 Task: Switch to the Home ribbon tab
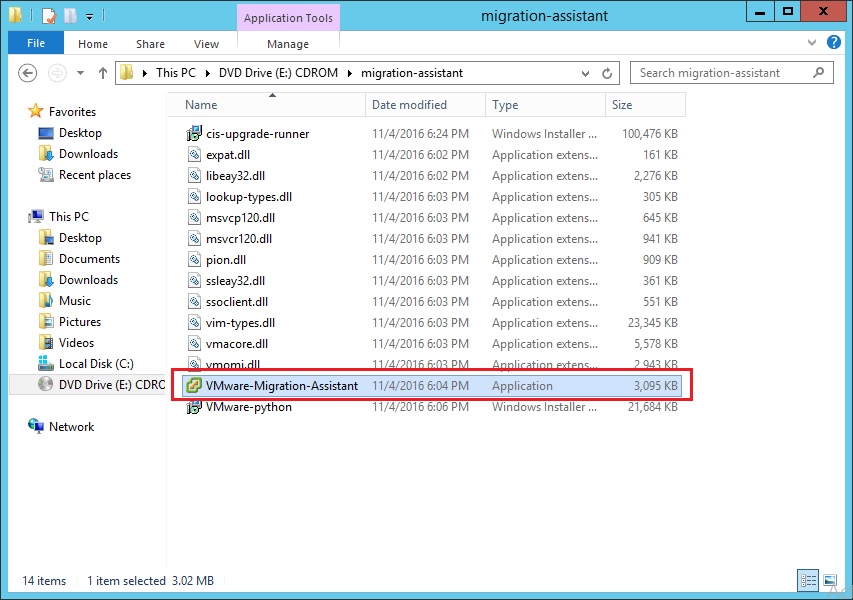tap(92, 44)
